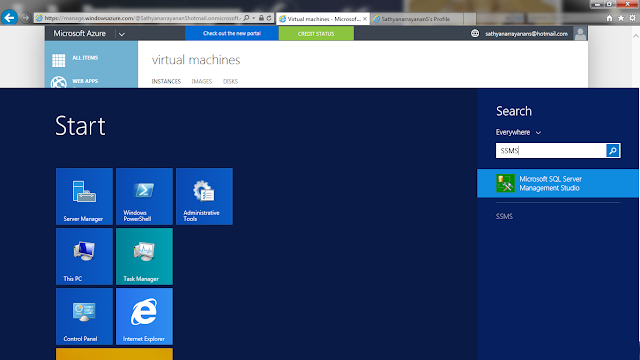The image size is (640, 360).
Task: Click the browser back arrow button
Action: pos(9,18)
